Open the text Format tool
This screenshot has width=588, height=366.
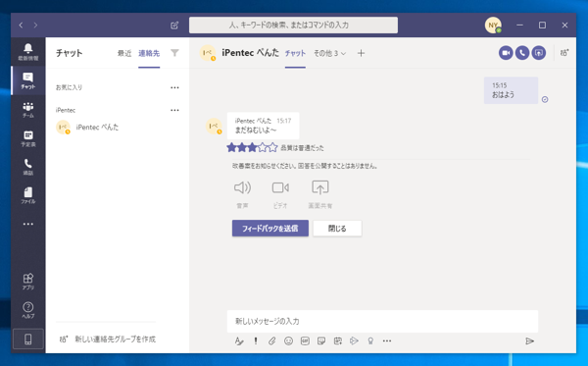pyautogui.click(x=239, y=340)
